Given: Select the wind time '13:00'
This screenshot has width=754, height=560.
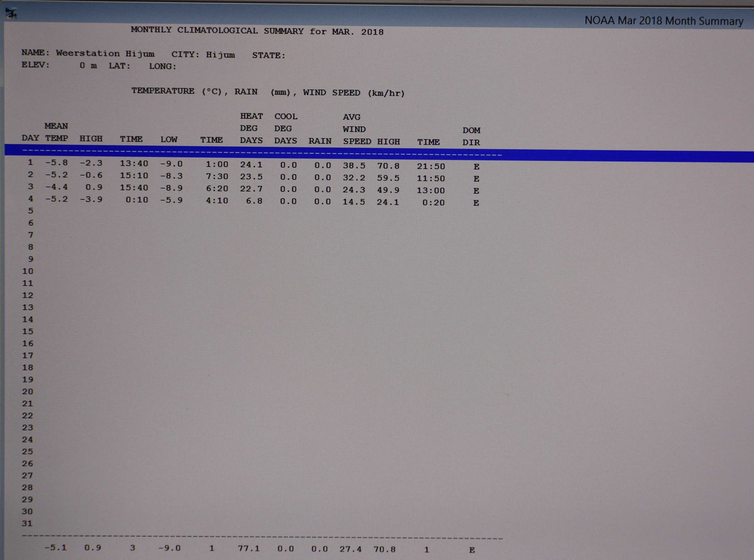Looking at the screenshot, I should coord(430,190).
